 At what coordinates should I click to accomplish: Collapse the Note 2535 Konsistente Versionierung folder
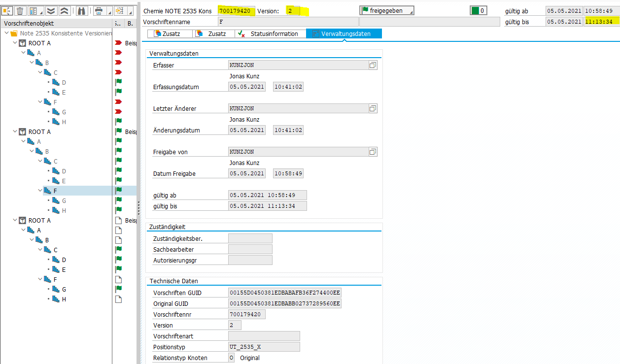tap(6, 33)
